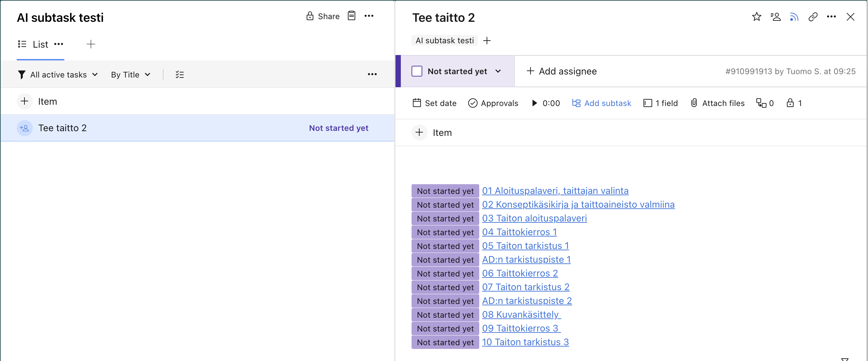Star the Tee taitto 2 task

point(756,16)
